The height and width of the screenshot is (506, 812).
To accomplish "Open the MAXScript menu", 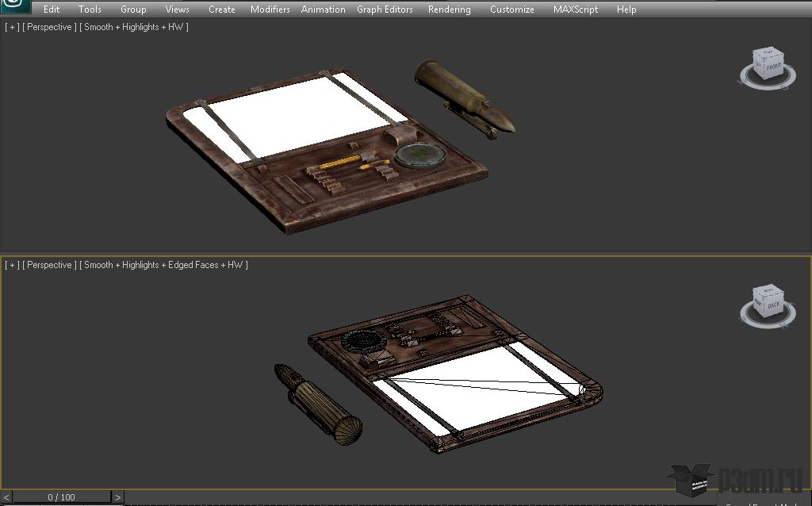I will point(575,10).
